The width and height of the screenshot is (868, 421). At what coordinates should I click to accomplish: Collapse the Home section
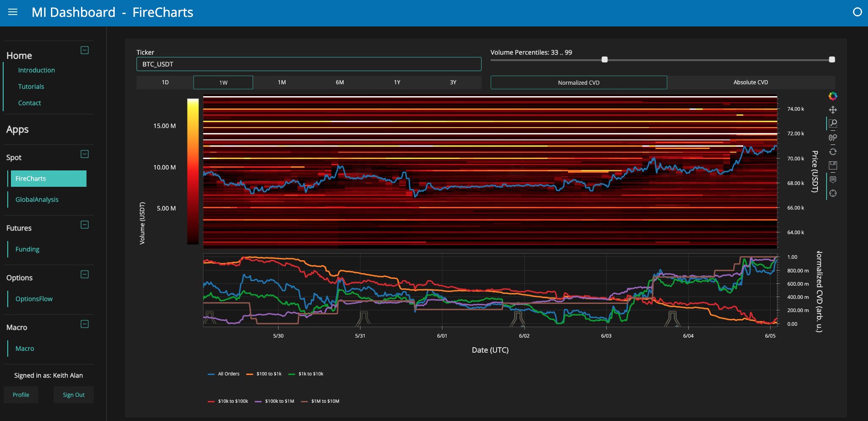pyautogui.click(x=85, y=50)
